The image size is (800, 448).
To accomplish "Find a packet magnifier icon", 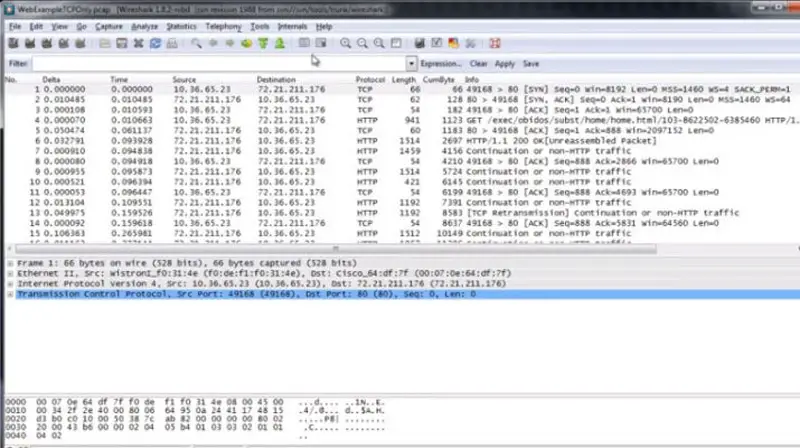I will [x=196, y=43].
